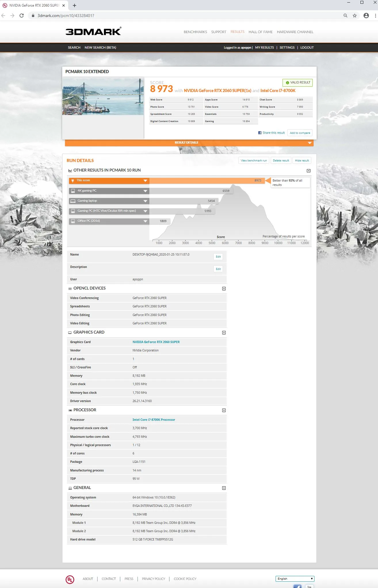
Task: Open NVIDIA GeForce RTX 2060 SUPER link in Graphics Card
Action: 156,342
